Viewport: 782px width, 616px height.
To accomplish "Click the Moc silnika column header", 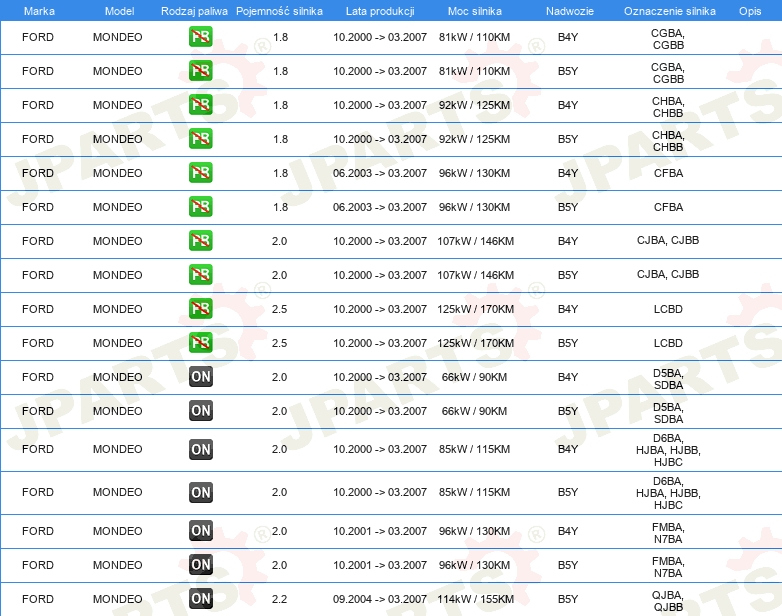I will tap(474, 11).
